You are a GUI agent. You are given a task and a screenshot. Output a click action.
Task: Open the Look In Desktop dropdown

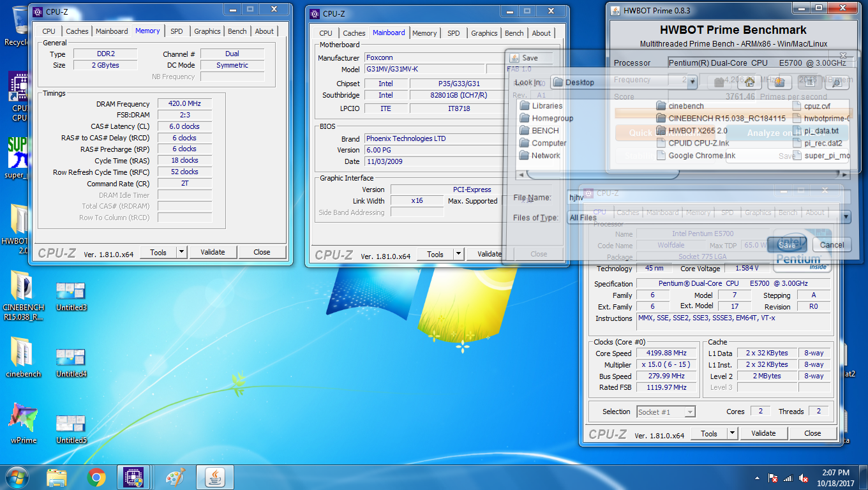point(693,82)
